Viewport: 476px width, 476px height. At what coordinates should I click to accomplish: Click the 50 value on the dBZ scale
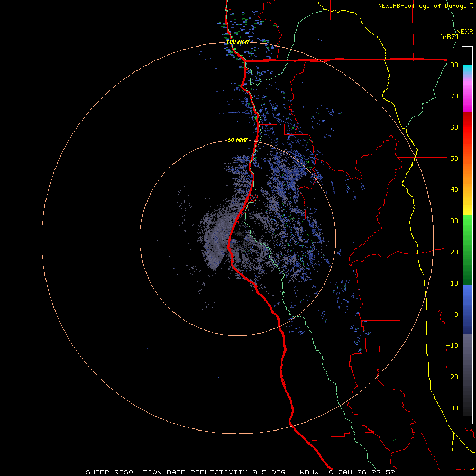pos(454,159)
